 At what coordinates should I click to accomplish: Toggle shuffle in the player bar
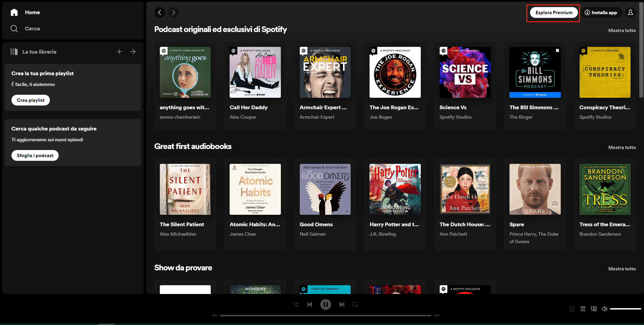coord(296,304)
